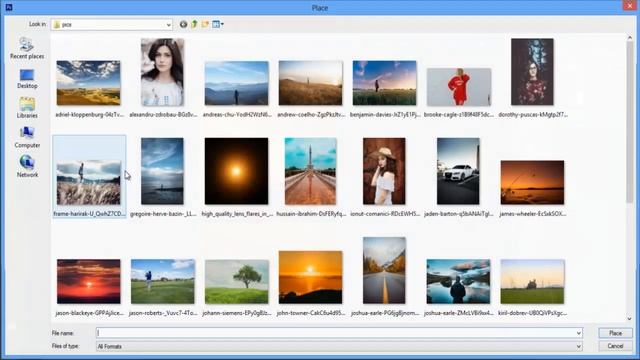Click the kiril-dobrev file name label
The height and width of the screenshot is (360, 640).
tap(533, 313)
